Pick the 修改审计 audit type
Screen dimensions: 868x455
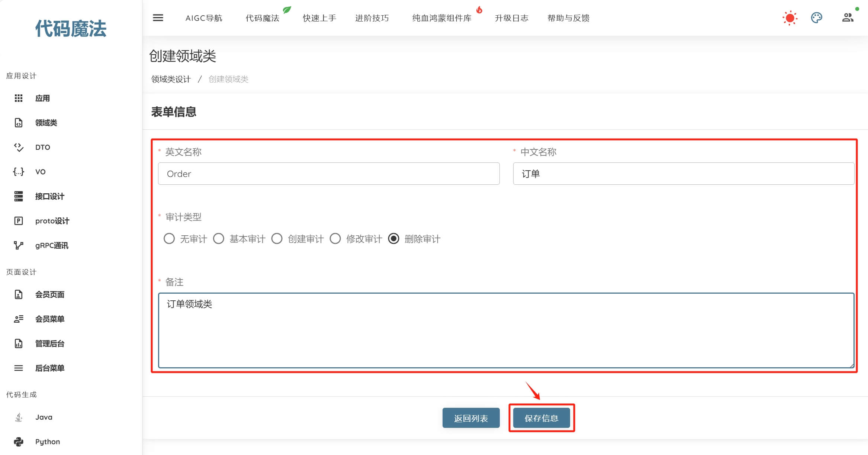tap(335, 239)
